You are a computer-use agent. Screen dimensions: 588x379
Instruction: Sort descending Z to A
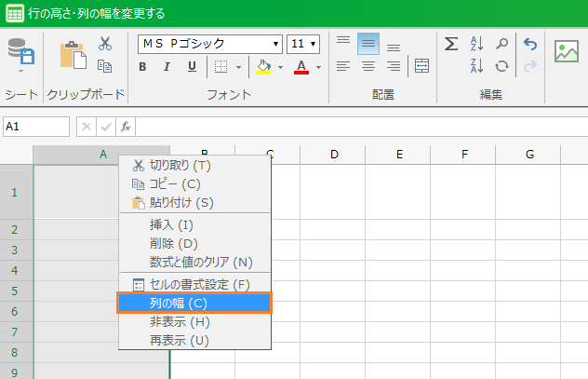pyautogui.click(x=476, y=66)
